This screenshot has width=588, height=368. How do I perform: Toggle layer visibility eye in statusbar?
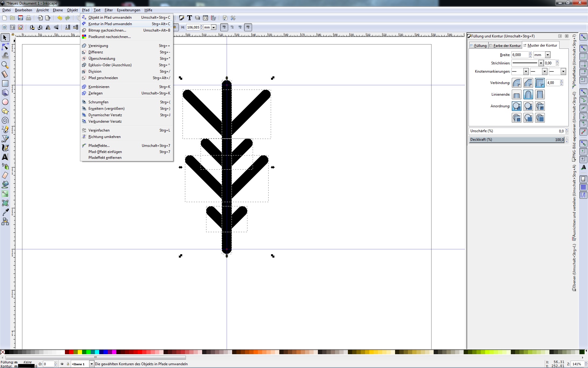pyautogui.click(x=62, y=364)
